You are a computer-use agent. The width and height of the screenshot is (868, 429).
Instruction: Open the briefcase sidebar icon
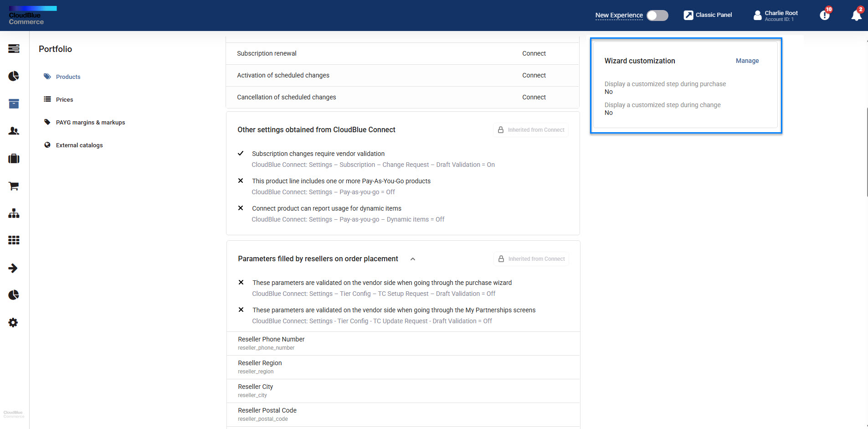(x=14, y=158)
